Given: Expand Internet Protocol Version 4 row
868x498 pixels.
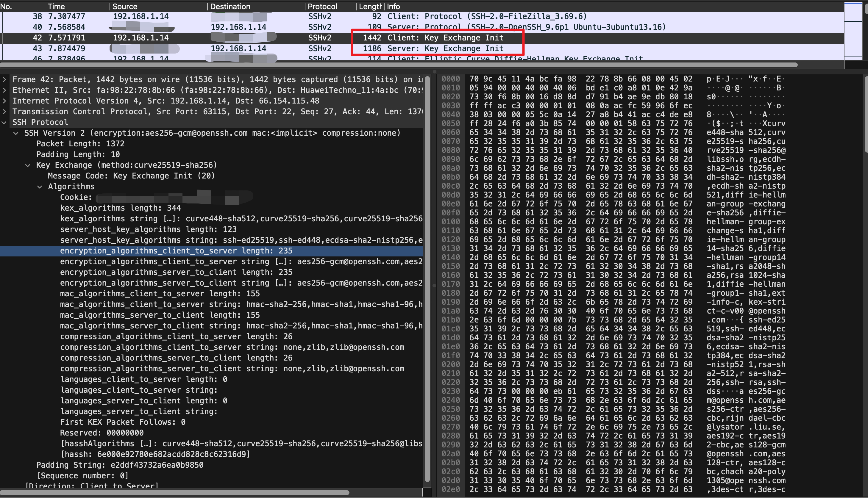Looking at the screenshot, I should (x=4, y=101).
